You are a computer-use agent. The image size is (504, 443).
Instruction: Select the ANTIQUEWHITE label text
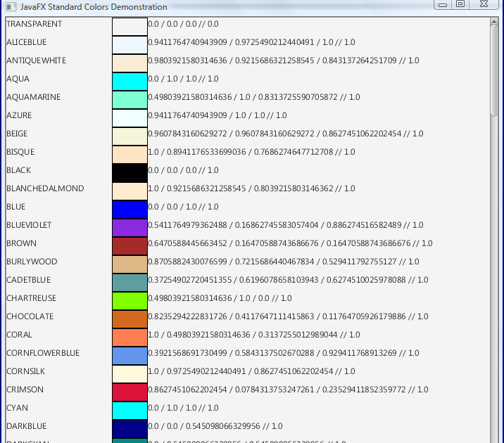(x=37, y=60)
